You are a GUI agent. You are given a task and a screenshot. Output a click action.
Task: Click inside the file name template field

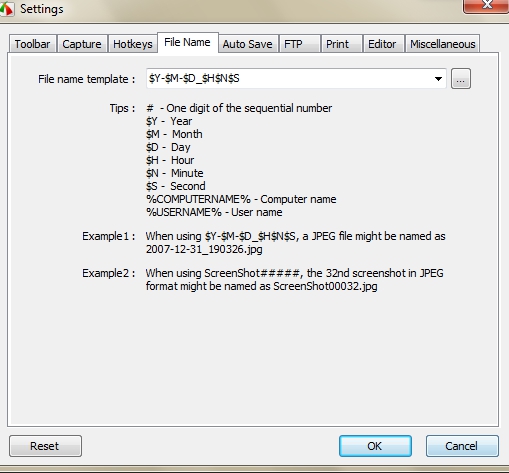289,79
